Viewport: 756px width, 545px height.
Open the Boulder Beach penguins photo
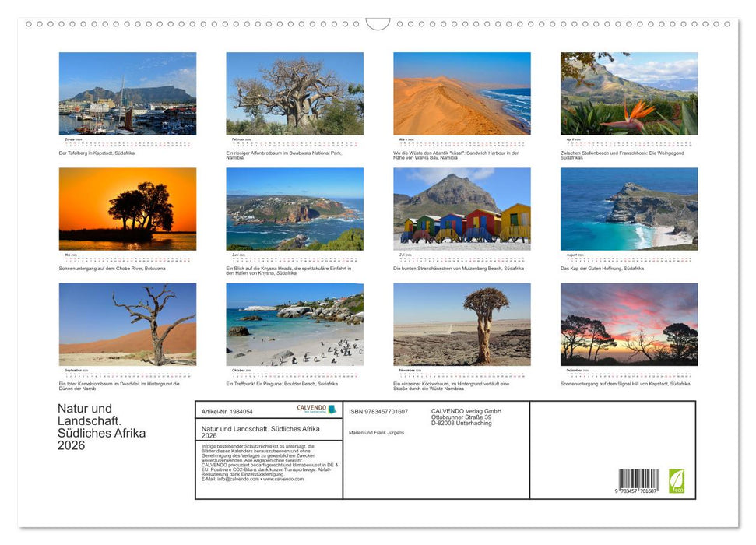294,324
